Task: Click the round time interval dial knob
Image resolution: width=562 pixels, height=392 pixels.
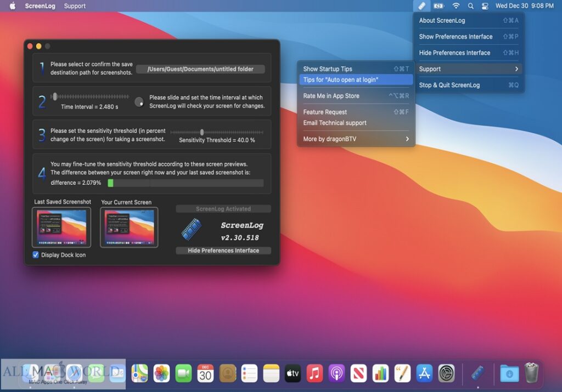Action: (139, 102)
